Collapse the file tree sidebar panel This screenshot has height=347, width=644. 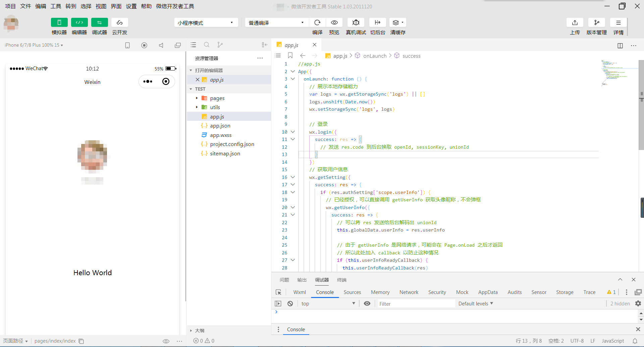point(265,45)
